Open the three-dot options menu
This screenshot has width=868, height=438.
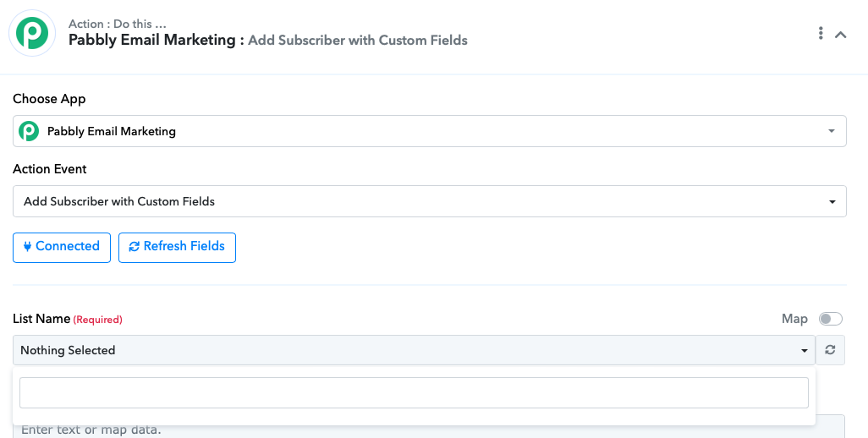pos(821,33)
